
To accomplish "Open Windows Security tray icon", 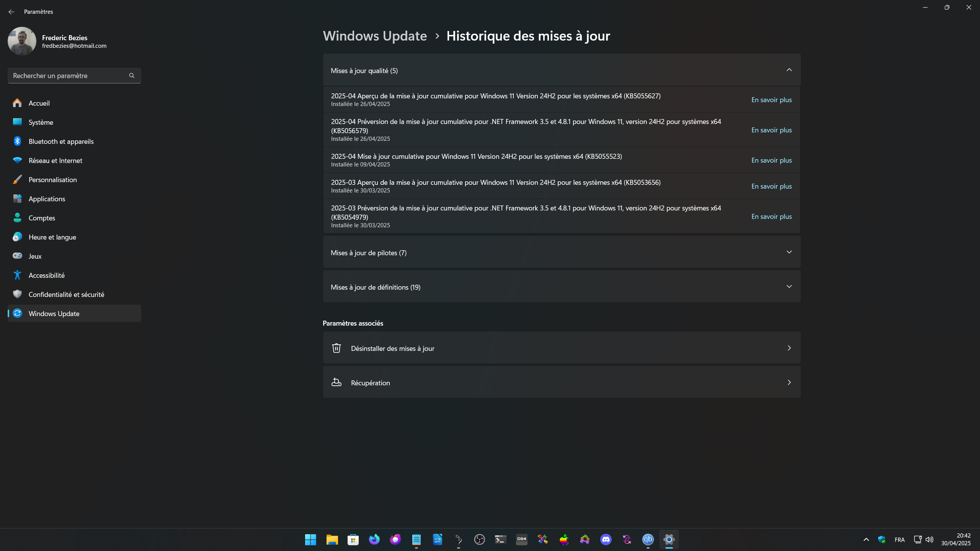I will [x=882, y=540].
